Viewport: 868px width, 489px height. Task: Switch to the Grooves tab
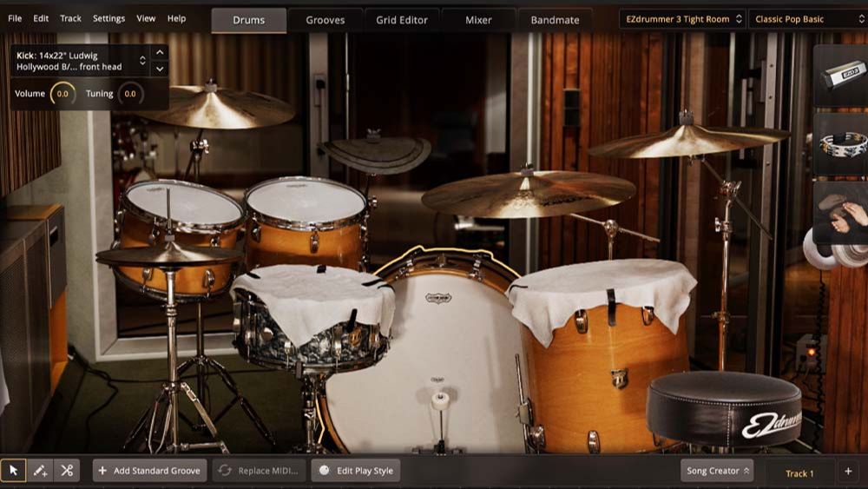pos(325,20)
